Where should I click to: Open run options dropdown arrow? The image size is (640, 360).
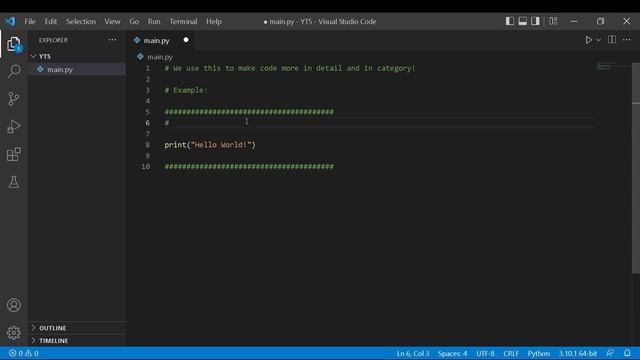coord(598,40)
